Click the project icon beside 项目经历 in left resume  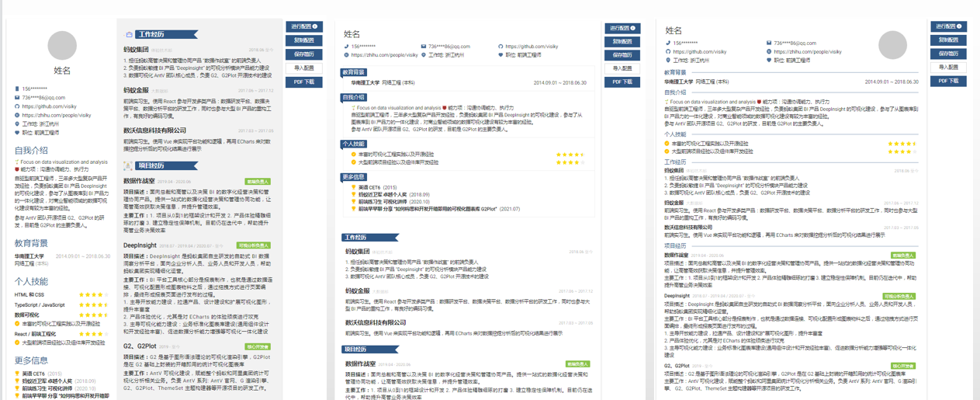(128, 166)
